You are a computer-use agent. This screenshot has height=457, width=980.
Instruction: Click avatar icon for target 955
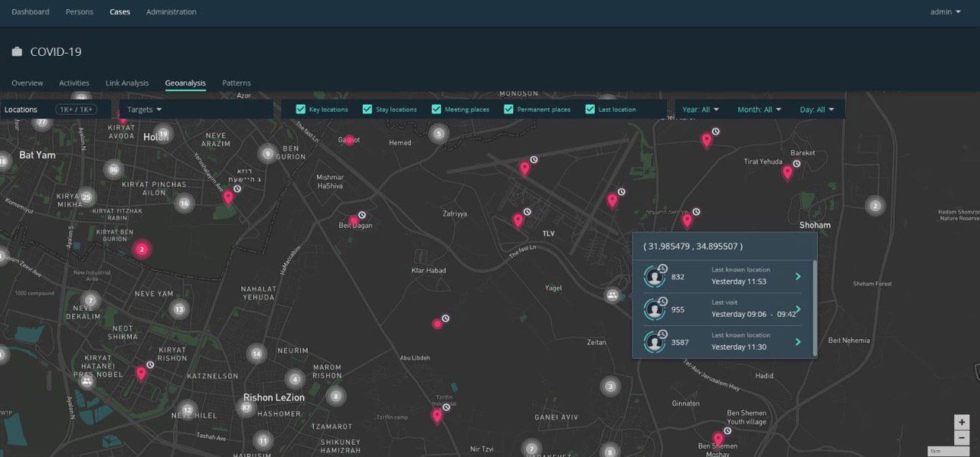tap(655, 309)
